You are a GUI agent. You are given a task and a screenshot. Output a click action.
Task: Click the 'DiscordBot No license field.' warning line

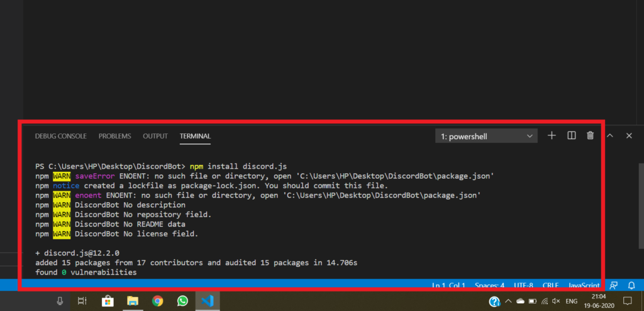pyautogui.click(x=116, y=234)
